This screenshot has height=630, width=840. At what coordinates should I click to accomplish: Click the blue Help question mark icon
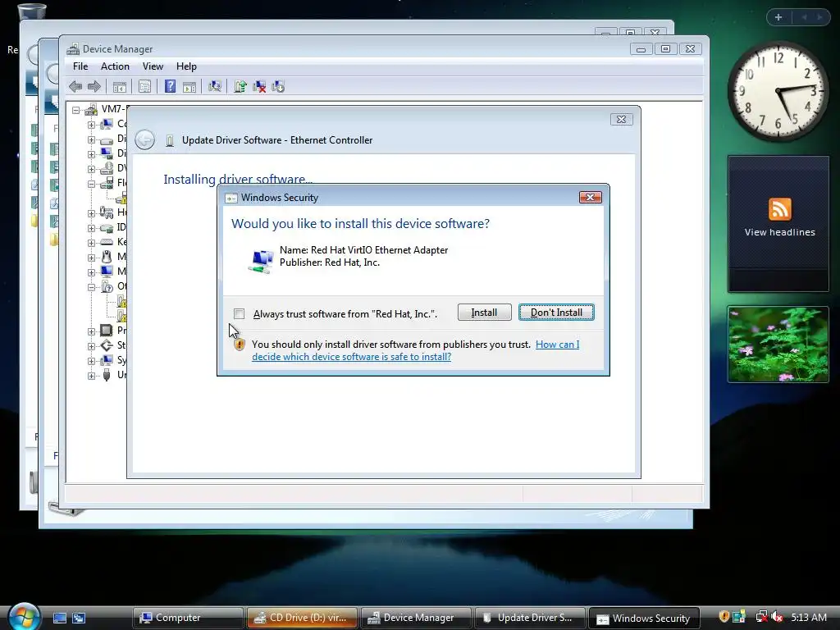tap(170, 86)
